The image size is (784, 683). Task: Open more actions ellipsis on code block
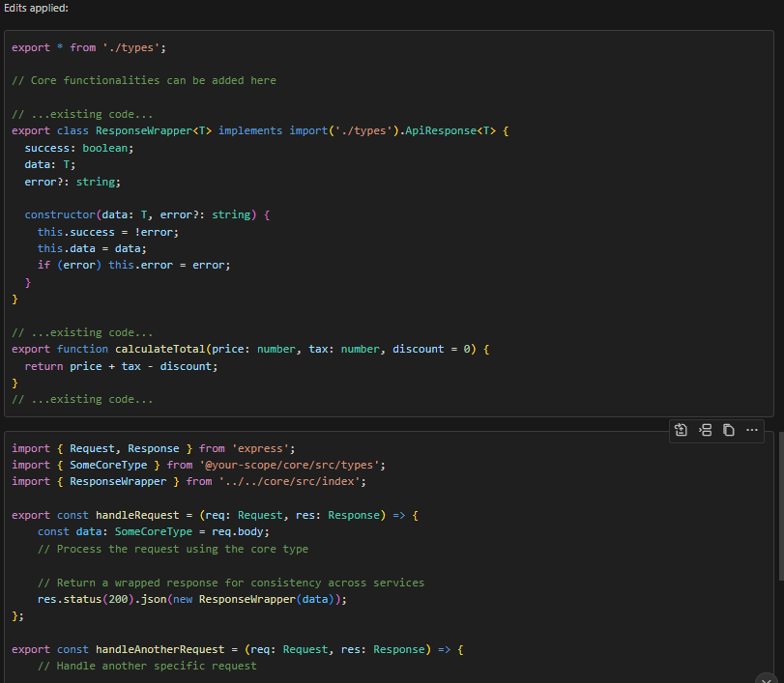click(x=752, y=430)
